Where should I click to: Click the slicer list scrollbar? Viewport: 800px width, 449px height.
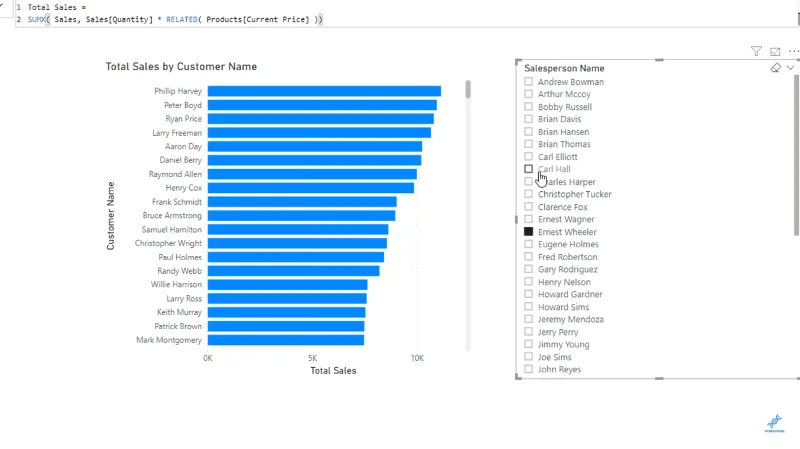pyautogui.click(x=797, y=155)
